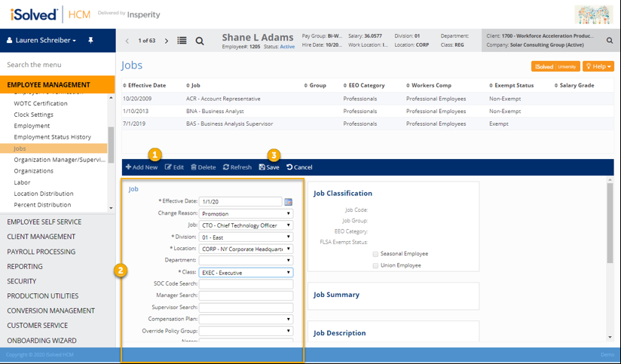The image size is (621, 364).
Task: Click the iSolved HCM logo
Action: click(x=50, y=14)
